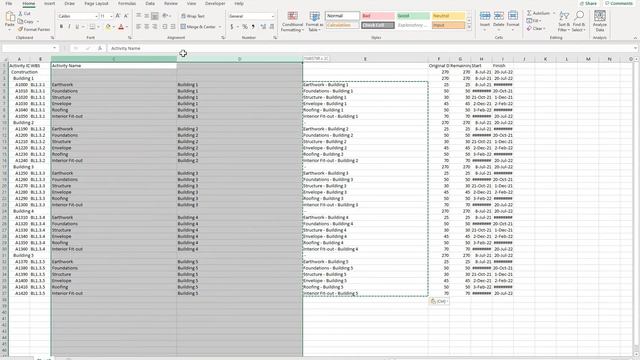Click Increase Indent
The image size is (640, 360).
point(173,27)
